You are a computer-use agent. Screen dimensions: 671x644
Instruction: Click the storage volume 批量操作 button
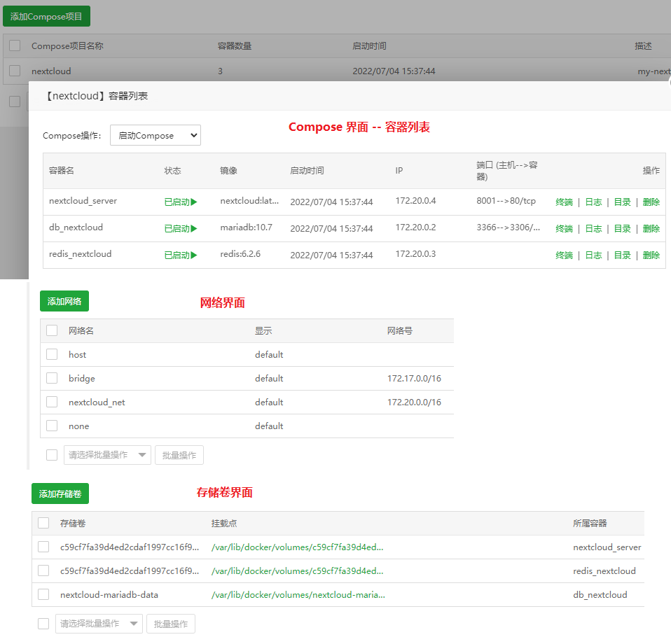point(171,624)
